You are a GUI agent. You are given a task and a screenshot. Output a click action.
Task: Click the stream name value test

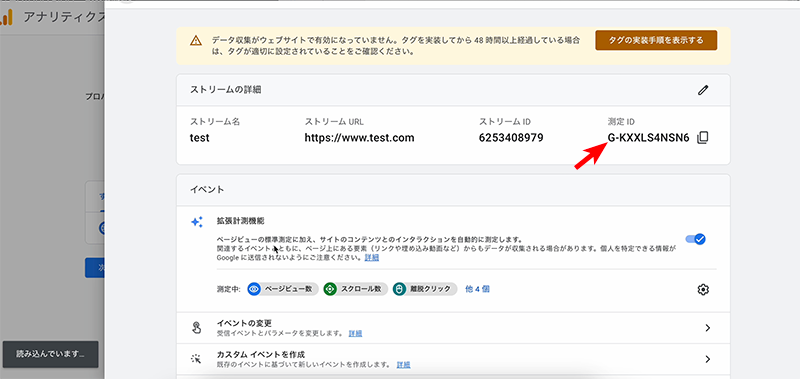tap(199, 138)
